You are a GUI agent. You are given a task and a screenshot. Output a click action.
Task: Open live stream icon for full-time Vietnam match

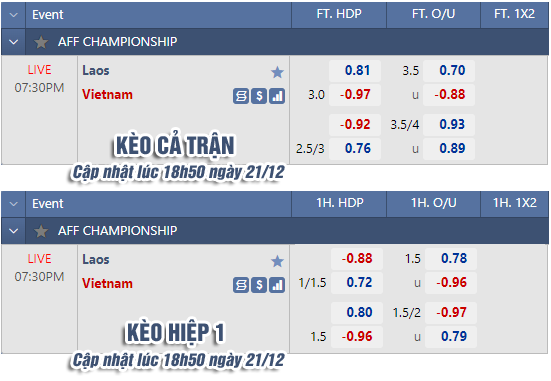click(241, 96)
